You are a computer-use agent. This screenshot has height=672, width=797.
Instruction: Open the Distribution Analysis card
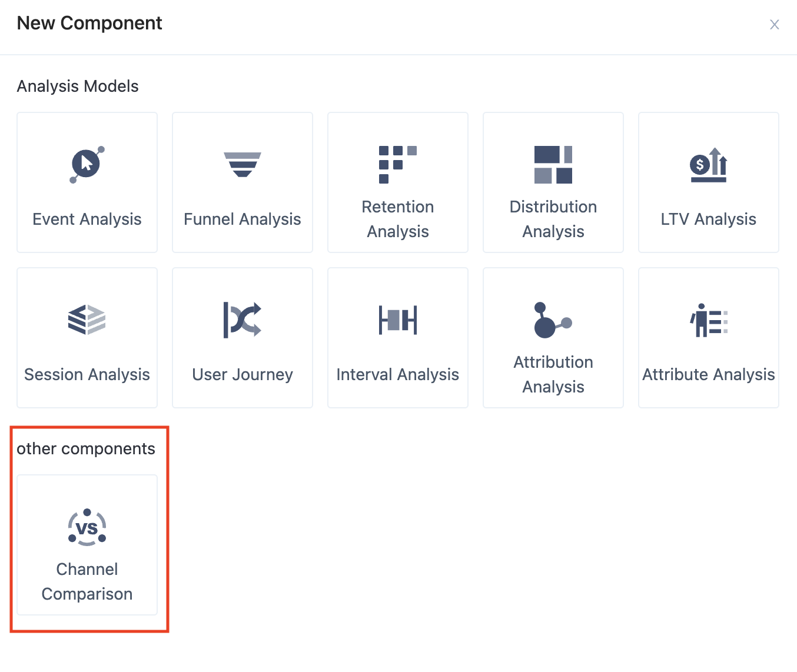click(x=553, y=182)
